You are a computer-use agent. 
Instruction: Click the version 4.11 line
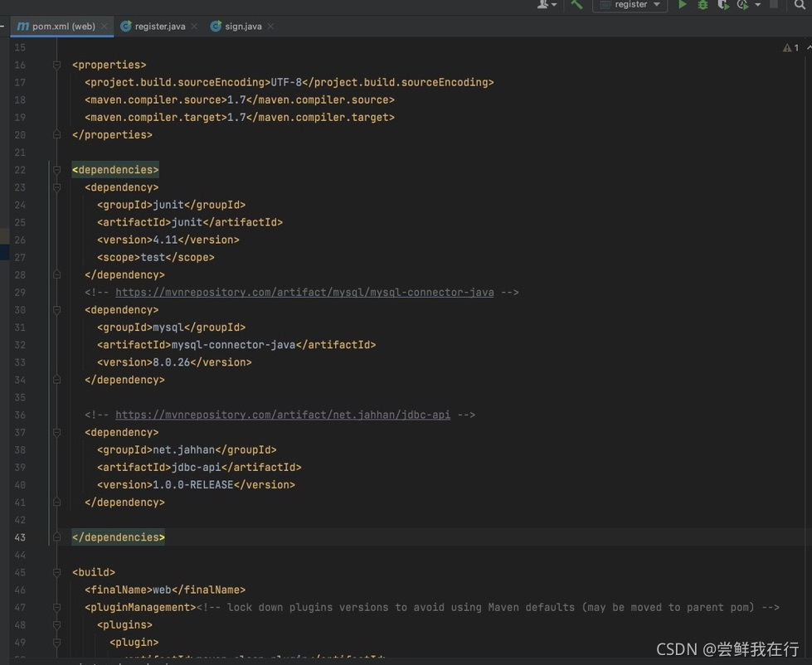[168, 240]
